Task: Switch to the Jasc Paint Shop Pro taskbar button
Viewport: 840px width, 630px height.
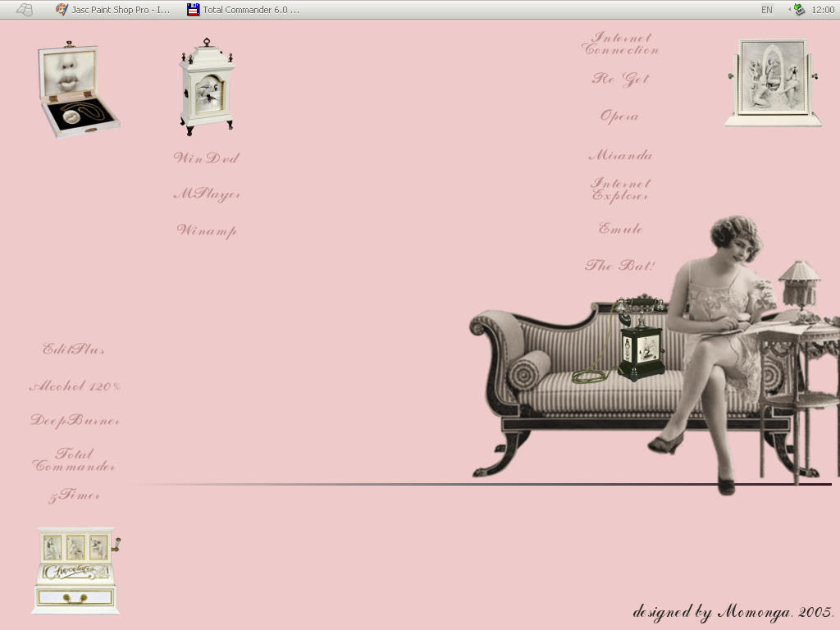Action: (x=113, y=10)
